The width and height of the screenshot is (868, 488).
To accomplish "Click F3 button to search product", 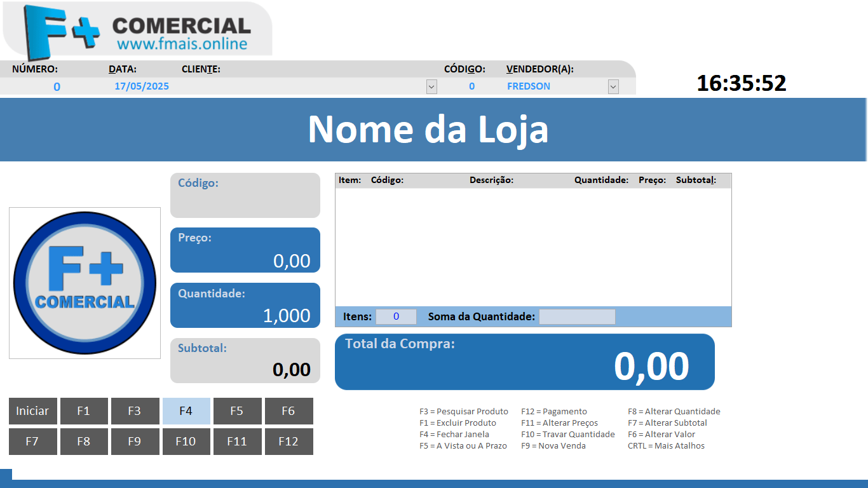I will click(x=135, y=411).
